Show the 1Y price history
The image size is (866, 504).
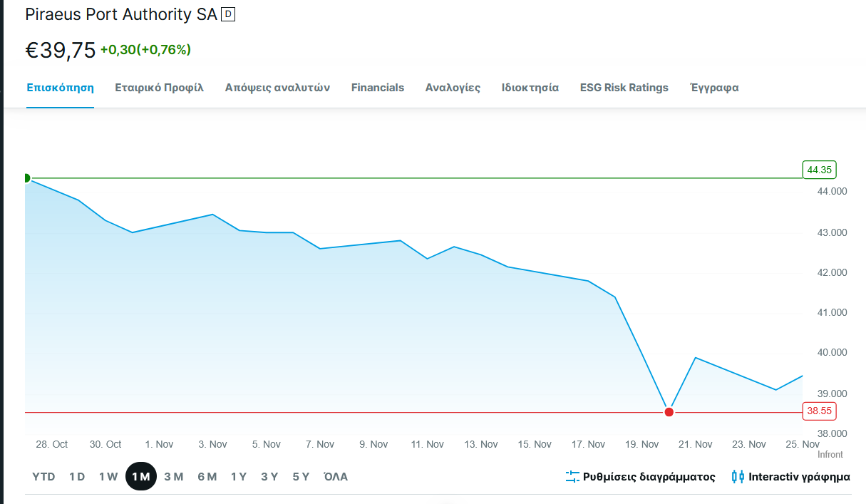(x=239, y=477)
